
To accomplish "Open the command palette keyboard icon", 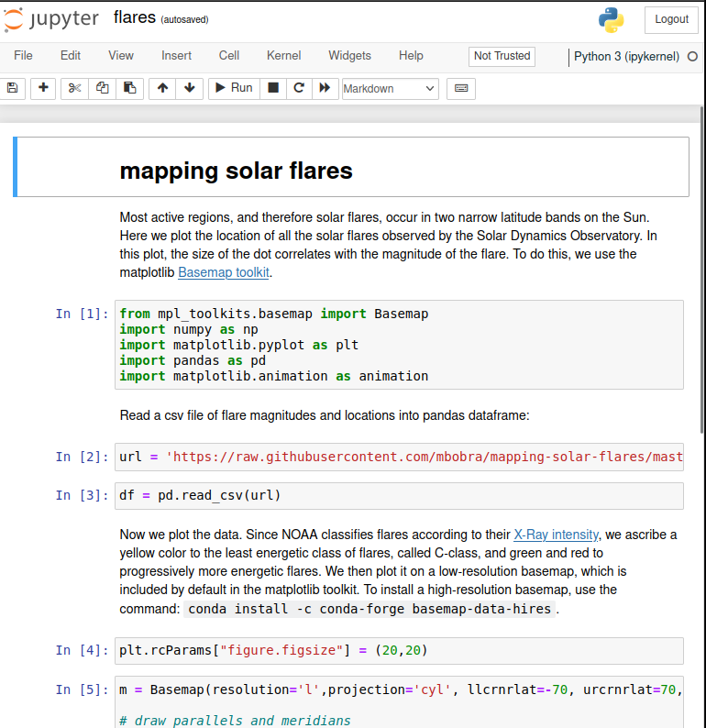I will (x=460, y=88).
